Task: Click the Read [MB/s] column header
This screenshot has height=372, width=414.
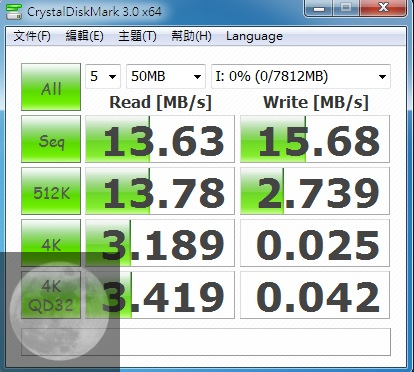Action: point(160,103)
